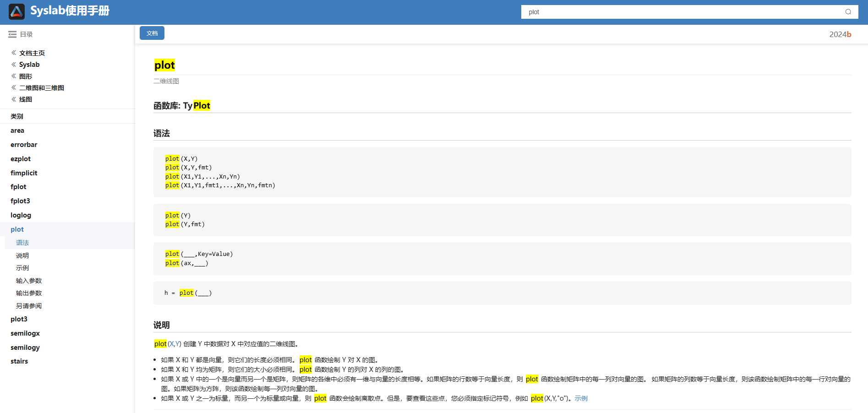Open the errorbar function page

click(24, 145)
